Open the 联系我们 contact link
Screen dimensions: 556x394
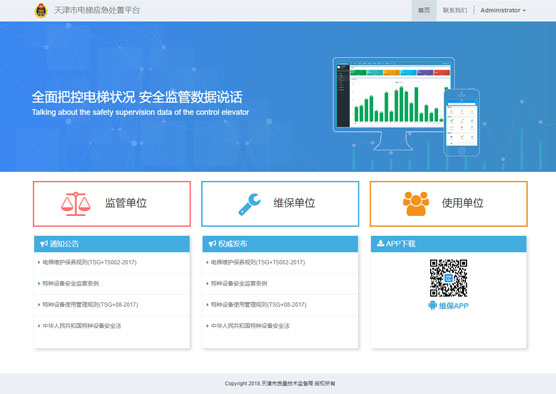pyautogui.click(x=455, y=10)
